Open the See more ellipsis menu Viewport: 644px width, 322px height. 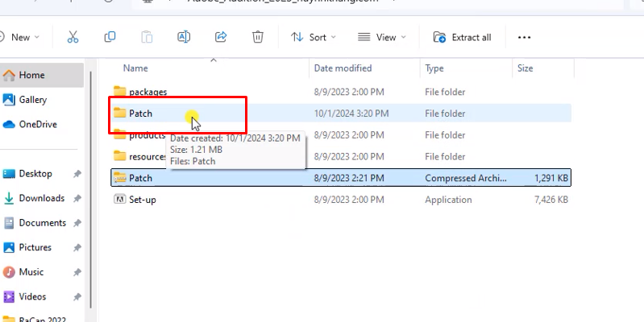tap(524, 37)
